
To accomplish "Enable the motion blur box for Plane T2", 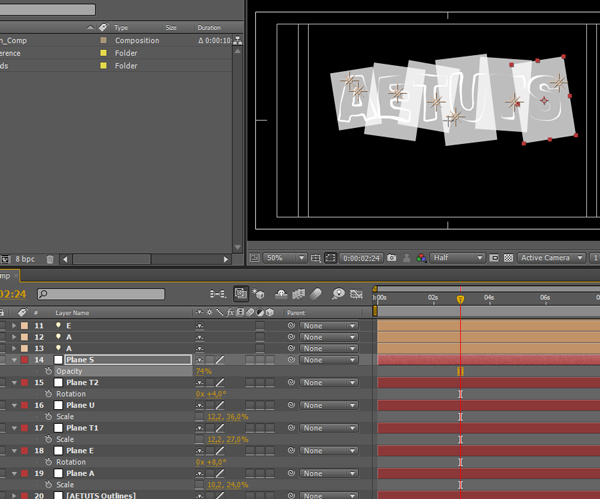I will click(x=250, y=383).
